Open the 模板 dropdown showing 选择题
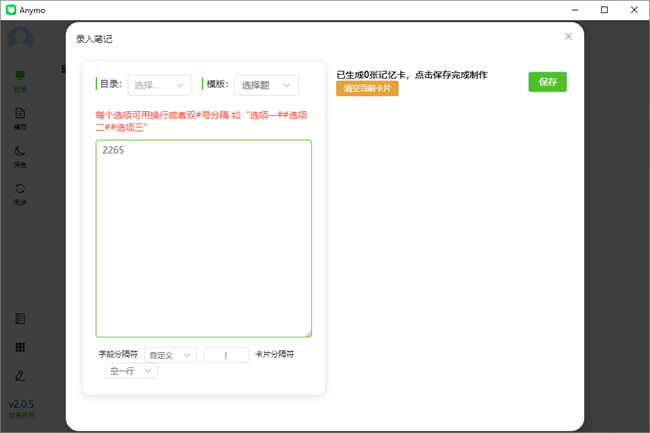 pos(266,85)
